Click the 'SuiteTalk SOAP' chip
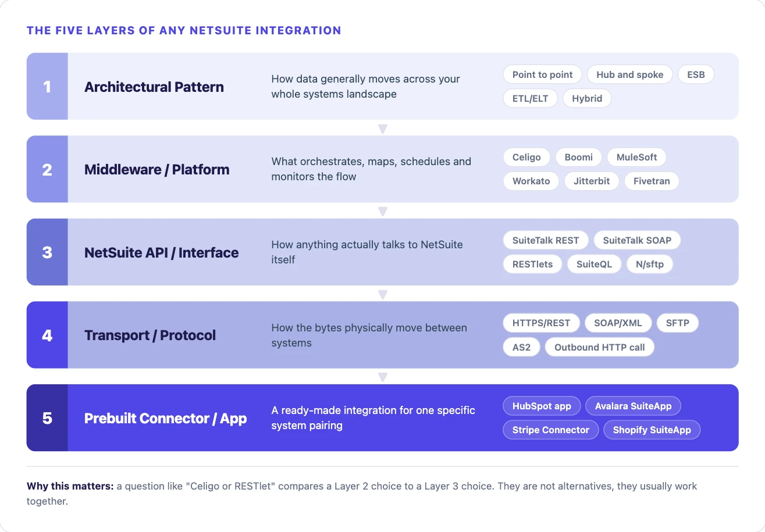The width and height of the screenshot is (765, 532). pos(637,240)
